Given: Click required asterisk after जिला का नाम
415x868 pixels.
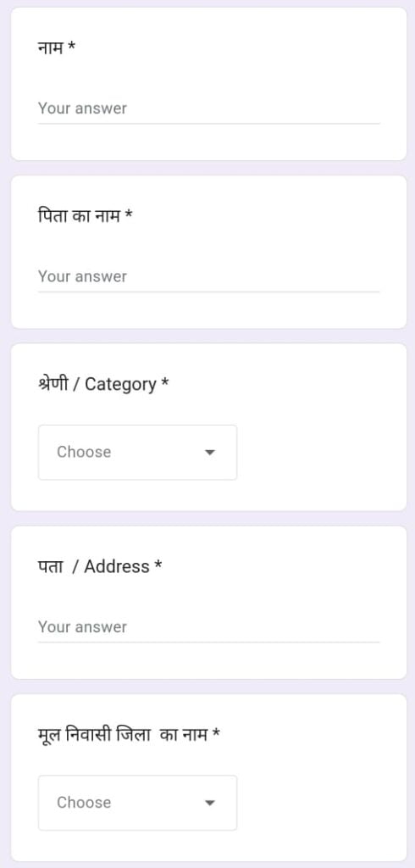Looking at the screenshot, I should (216, 733).
